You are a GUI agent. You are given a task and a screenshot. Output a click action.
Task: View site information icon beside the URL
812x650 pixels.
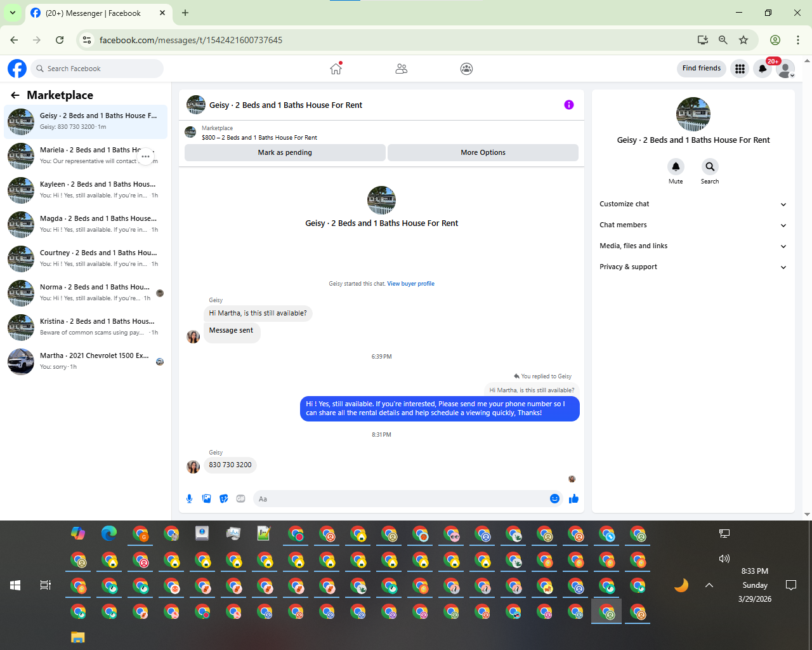coord(87,40)
